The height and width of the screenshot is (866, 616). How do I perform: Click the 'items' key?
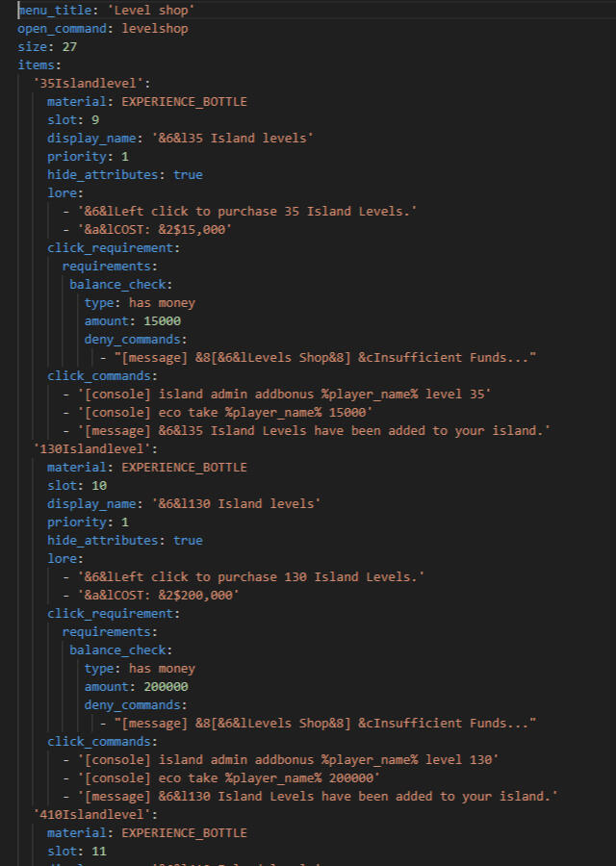point(37,64)
